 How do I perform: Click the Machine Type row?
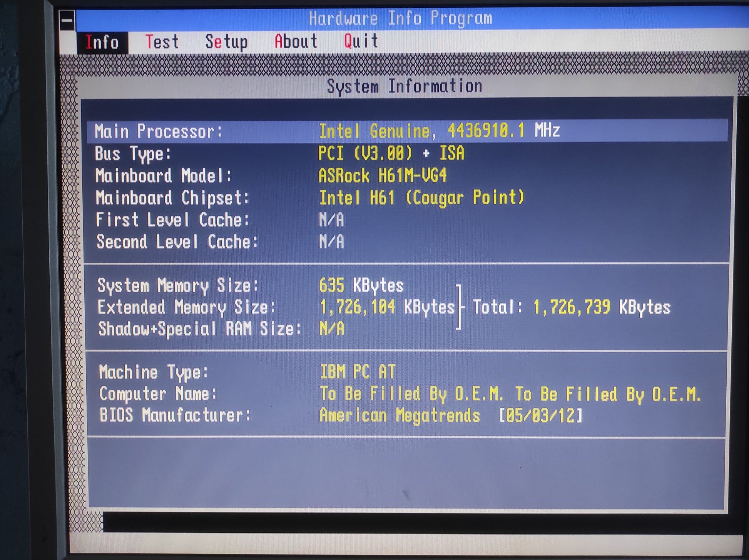153,372
